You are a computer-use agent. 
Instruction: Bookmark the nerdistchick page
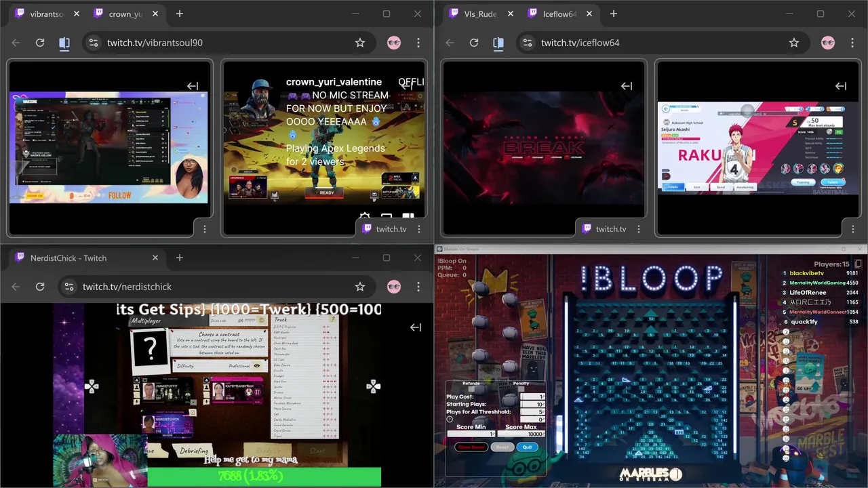[360, 287]
